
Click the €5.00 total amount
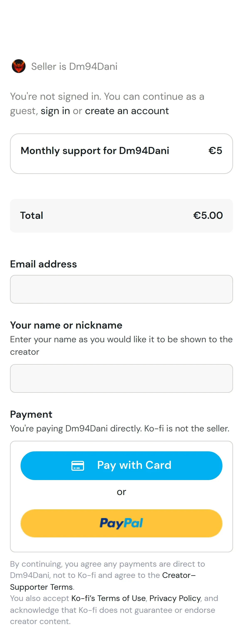click(x=208, y=215)
